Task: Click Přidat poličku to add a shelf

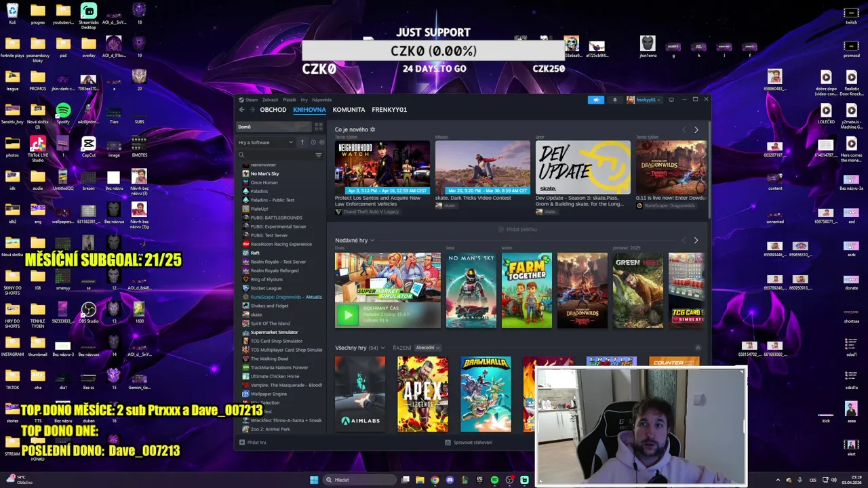Action: coord(517,230)
